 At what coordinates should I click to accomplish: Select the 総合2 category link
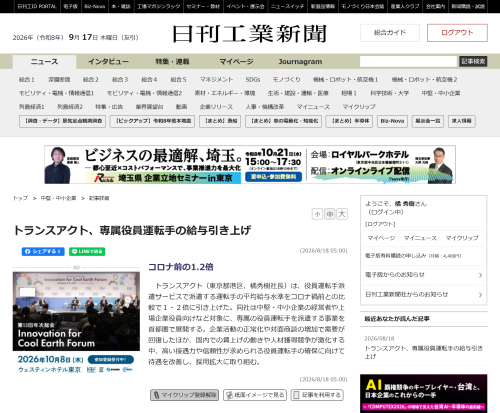tap(91, 80)
